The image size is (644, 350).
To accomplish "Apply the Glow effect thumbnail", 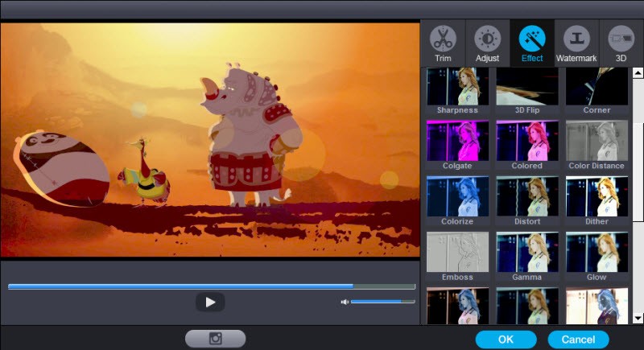I will (597, 252).
